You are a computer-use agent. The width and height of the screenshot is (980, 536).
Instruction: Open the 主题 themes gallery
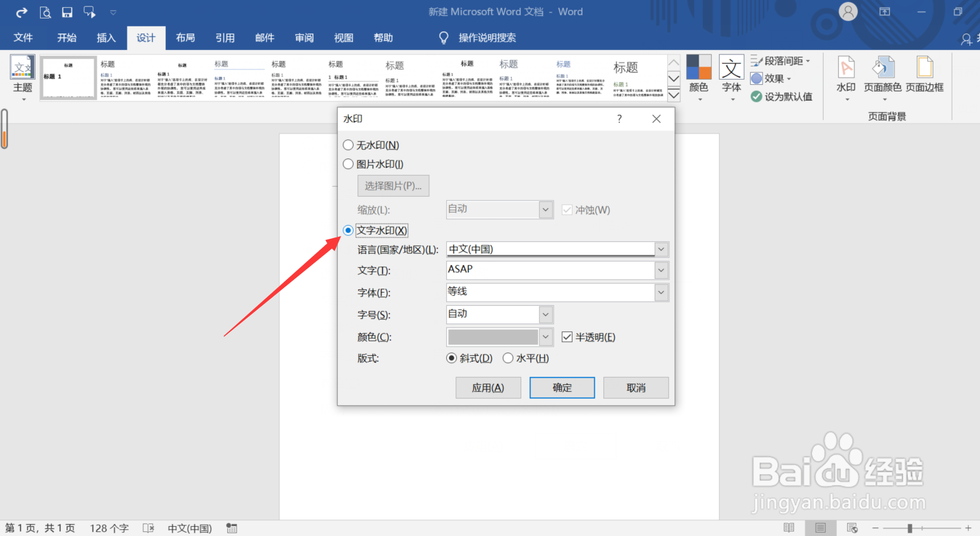(x=22, y=78)
